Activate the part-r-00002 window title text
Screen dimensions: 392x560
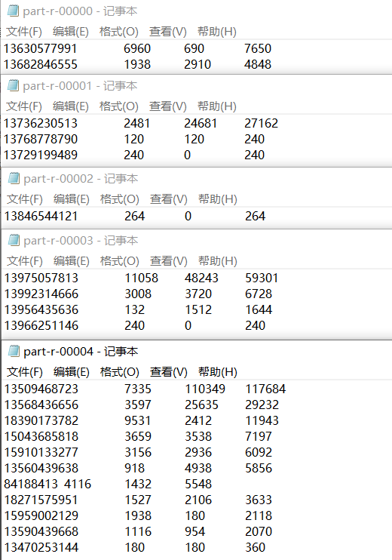point(81,178)
